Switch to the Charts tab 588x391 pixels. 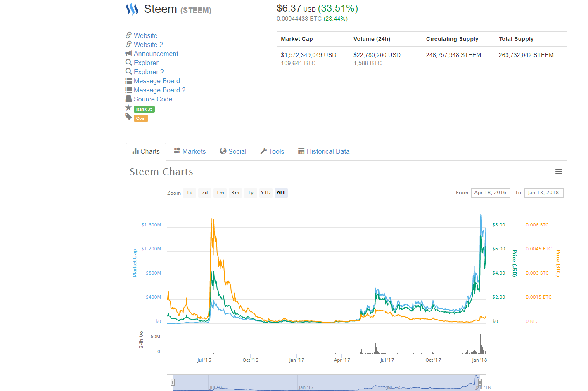coord(146,152)
